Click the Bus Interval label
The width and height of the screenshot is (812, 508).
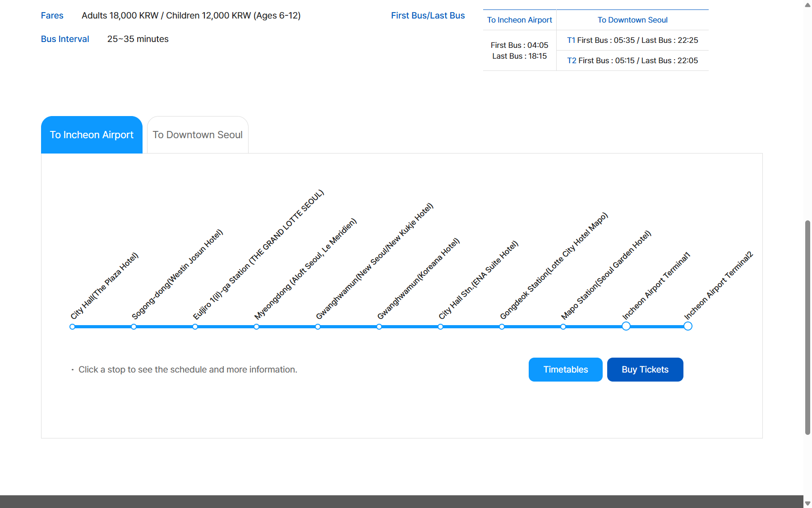point(65,39)
